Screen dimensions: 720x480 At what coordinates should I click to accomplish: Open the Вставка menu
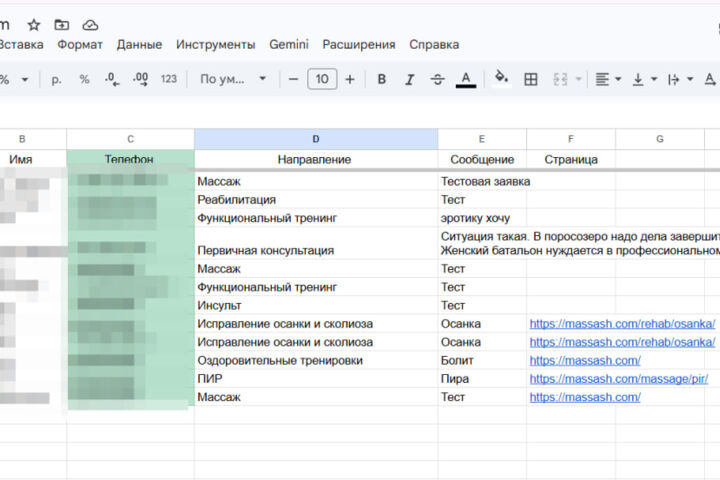tap(21, 45)
